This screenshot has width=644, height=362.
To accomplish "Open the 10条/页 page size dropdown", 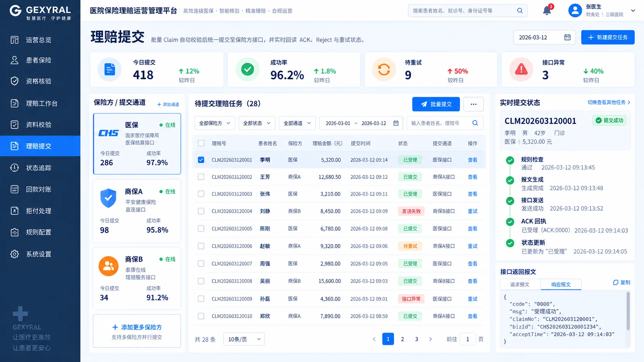I will click(x=244, y=339).
